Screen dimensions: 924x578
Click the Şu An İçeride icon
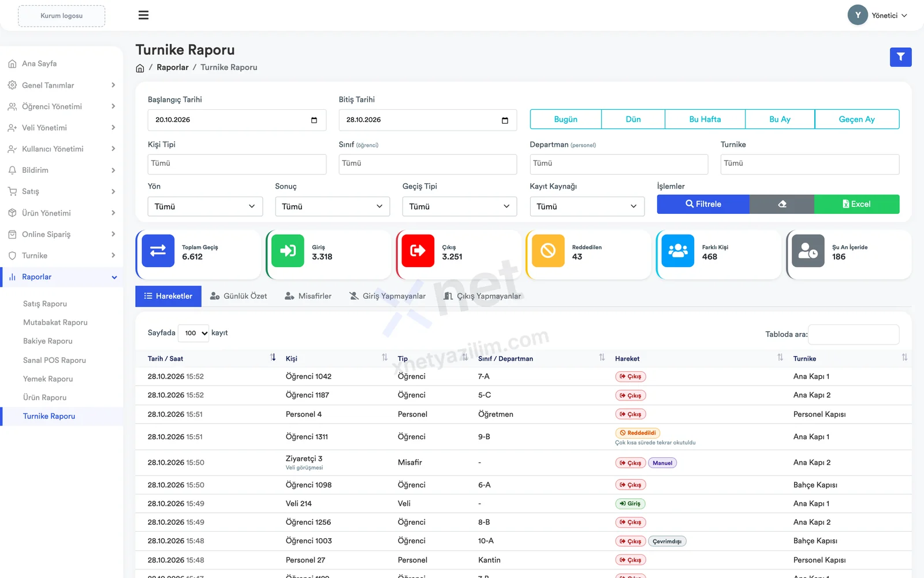pyautogui.click(x=808, y=251)
